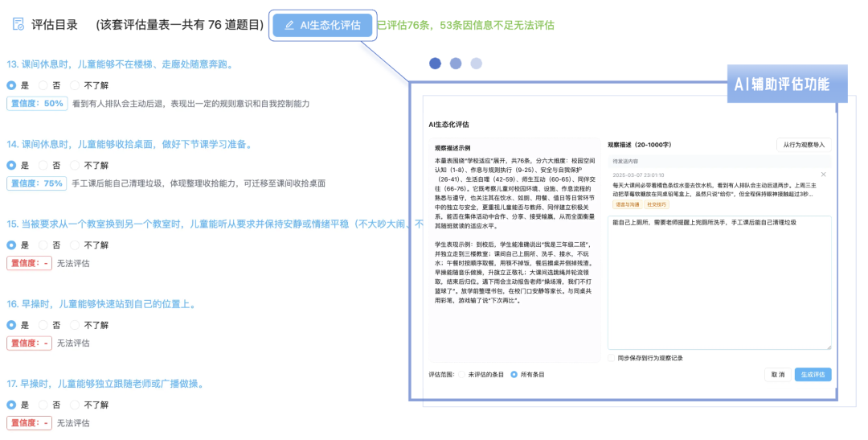The image size is (868, 440).
Task: Click question 13 title about 随意奔跑
Action: coord(120,64)
